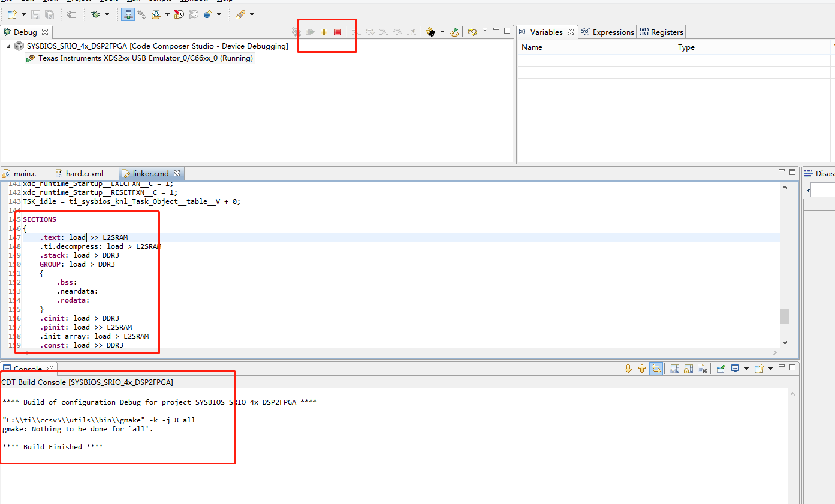
Task: Click the Load program icon
Action: point(156,14)
